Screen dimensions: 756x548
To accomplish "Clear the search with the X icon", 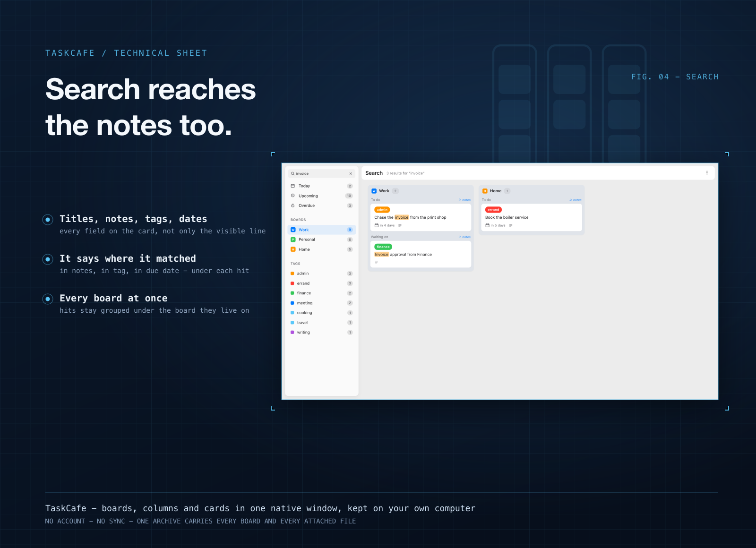I will click(351, 173).
